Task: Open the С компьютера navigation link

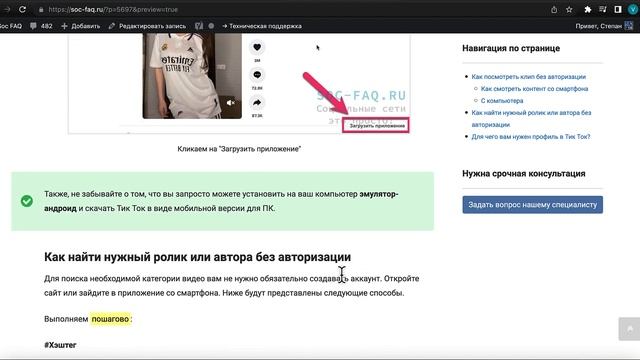Action: (502, 100)
